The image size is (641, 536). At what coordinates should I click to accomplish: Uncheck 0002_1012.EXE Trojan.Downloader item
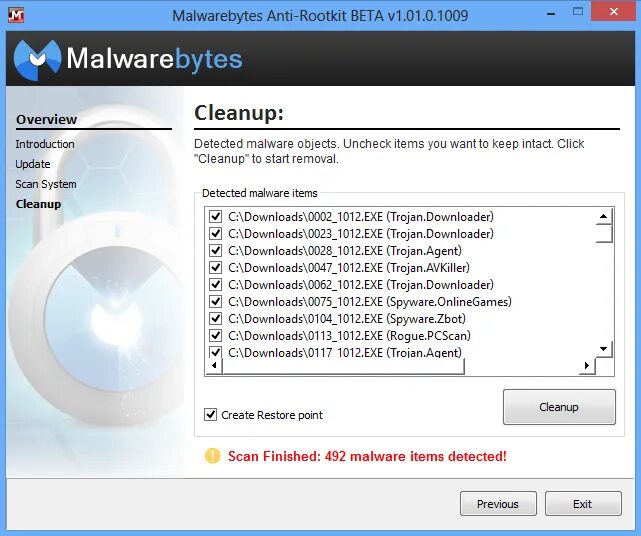(x=215, y=216)
